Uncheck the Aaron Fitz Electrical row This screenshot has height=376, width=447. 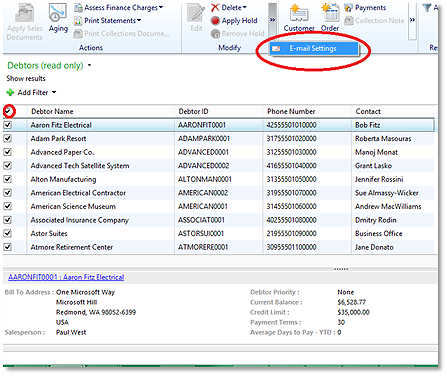(x=8, y=125)
